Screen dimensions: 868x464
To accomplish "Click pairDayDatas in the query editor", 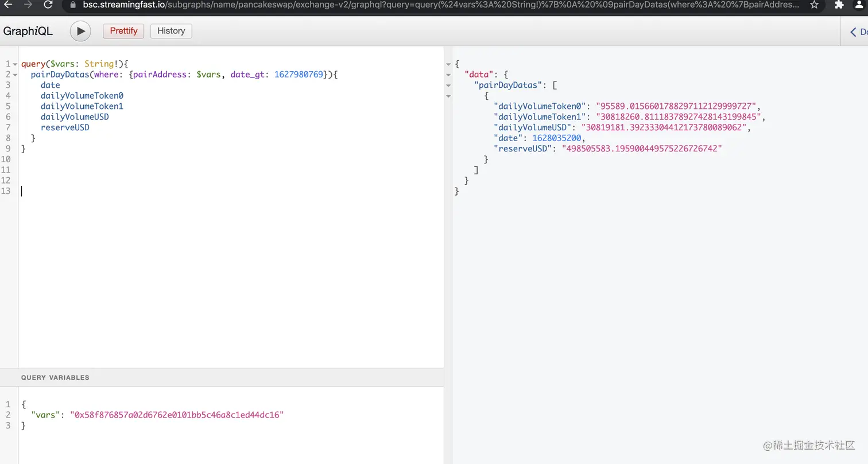I will click(60, 75).
